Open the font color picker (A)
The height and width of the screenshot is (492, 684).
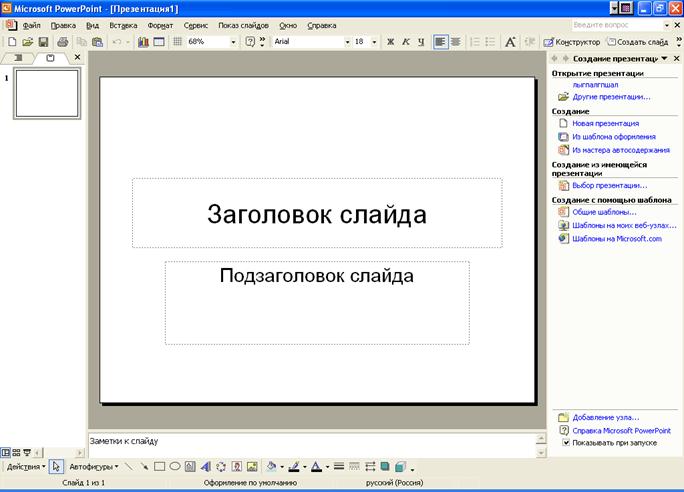(314, 466)
